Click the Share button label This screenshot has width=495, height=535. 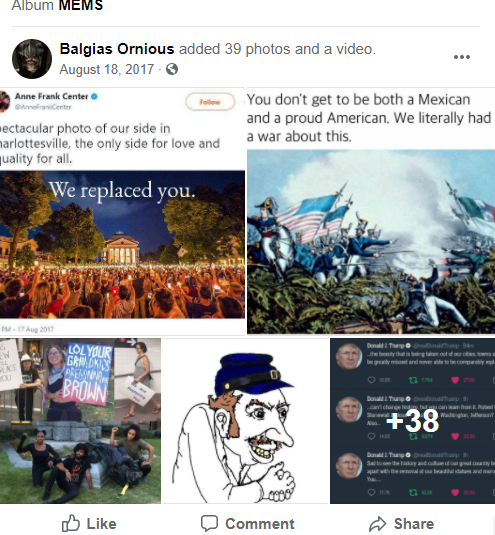point(414,524)
